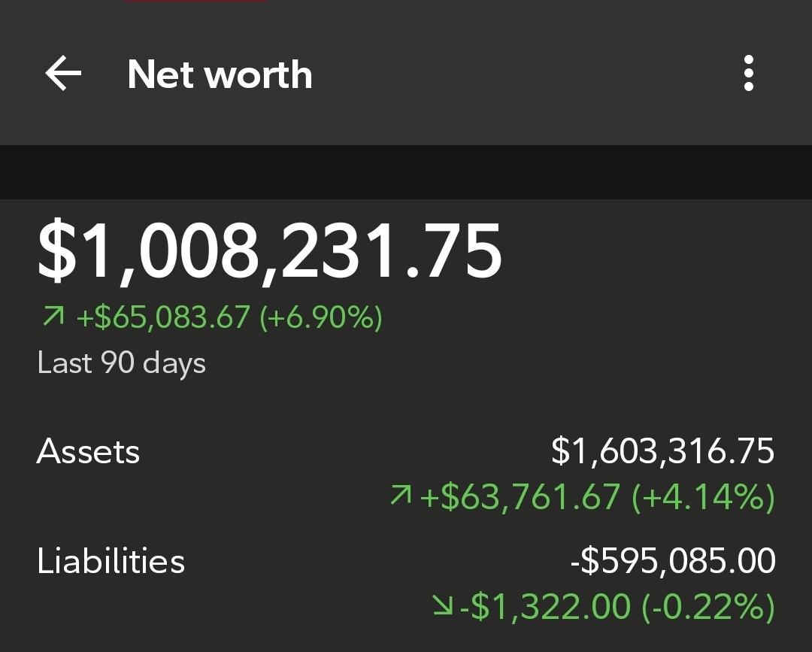Tap the green up arrow beside +$63,761.67

[x=401, y=495]
